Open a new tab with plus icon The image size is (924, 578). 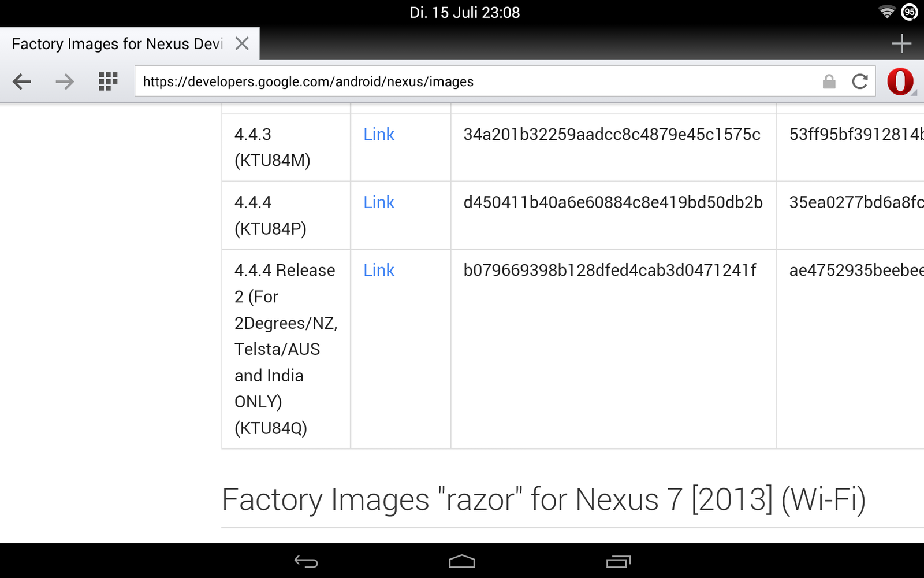point(901,43)
